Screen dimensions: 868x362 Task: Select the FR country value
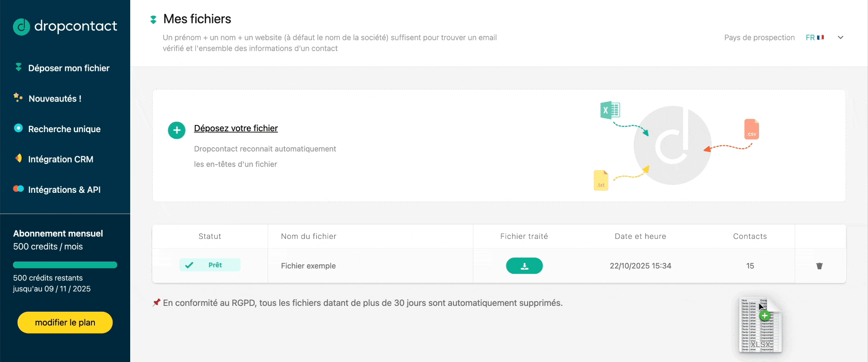click(810, 38)
